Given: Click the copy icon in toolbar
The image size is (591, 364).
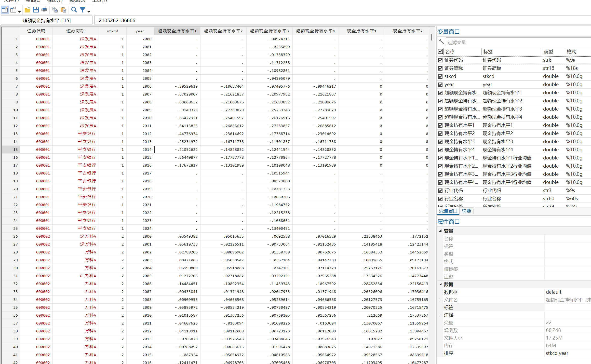Looking at the screenshot, I should (55, 10).
